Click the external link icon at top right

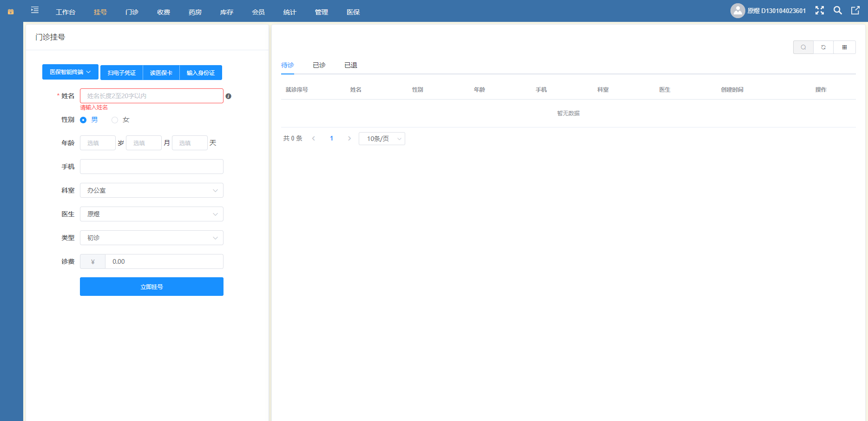[855, 10]
